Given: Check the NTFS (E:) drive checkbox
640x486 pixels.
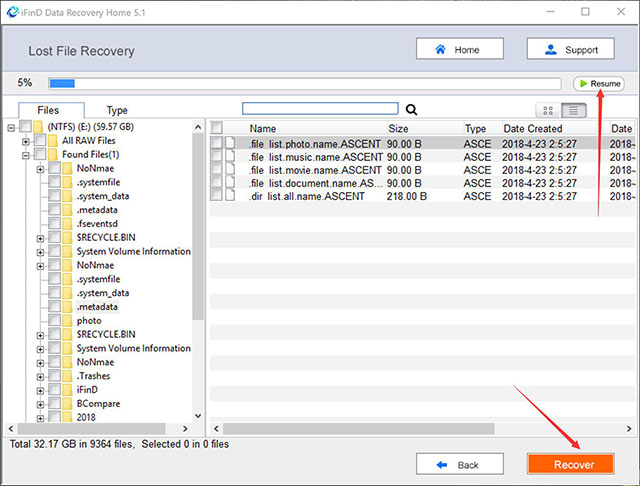Looking at the screenshot, I should point(25,126).
